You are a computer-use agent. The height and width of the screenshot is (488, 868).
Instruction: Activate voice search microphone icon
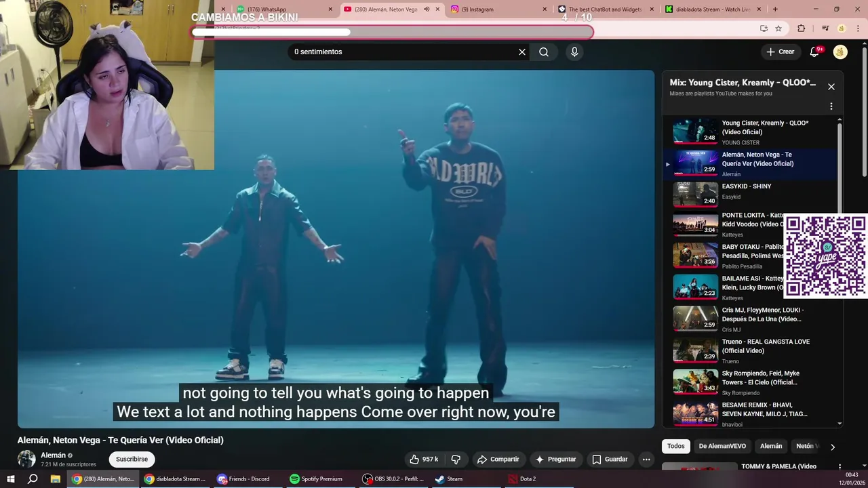574,52
